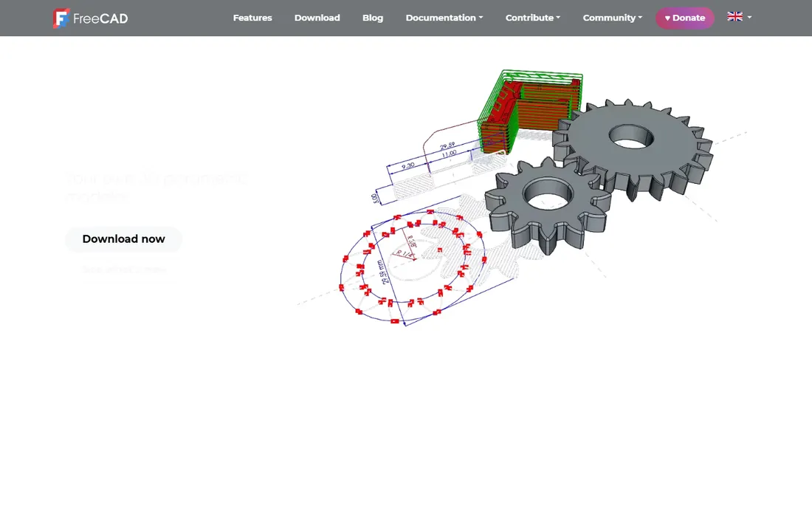Open the Blog link in navigation
812x508 pixels.
point(373,18)
